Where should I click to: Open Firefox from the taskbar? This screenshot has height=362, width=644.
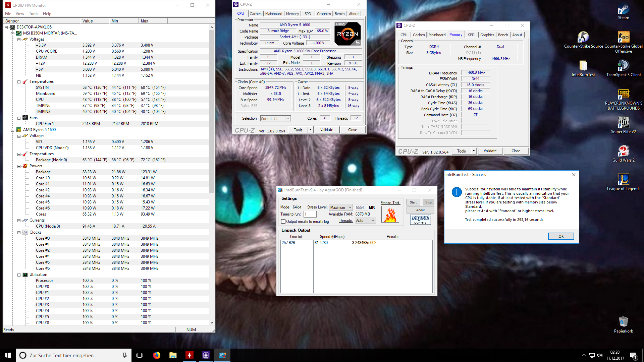pos(156,355)
